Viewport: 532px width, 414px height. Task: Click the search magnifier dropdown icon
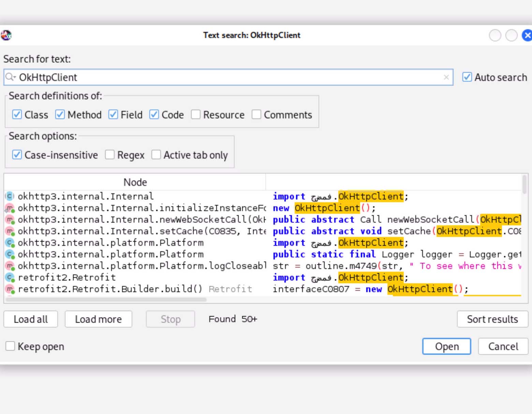click(x=11, y=77)
